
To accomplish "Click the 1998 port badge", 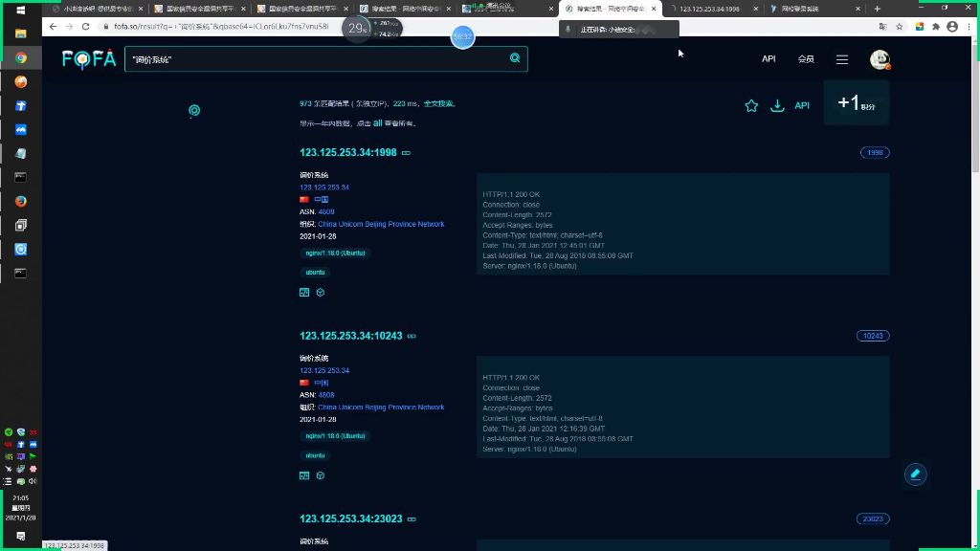I will (875, 152).
